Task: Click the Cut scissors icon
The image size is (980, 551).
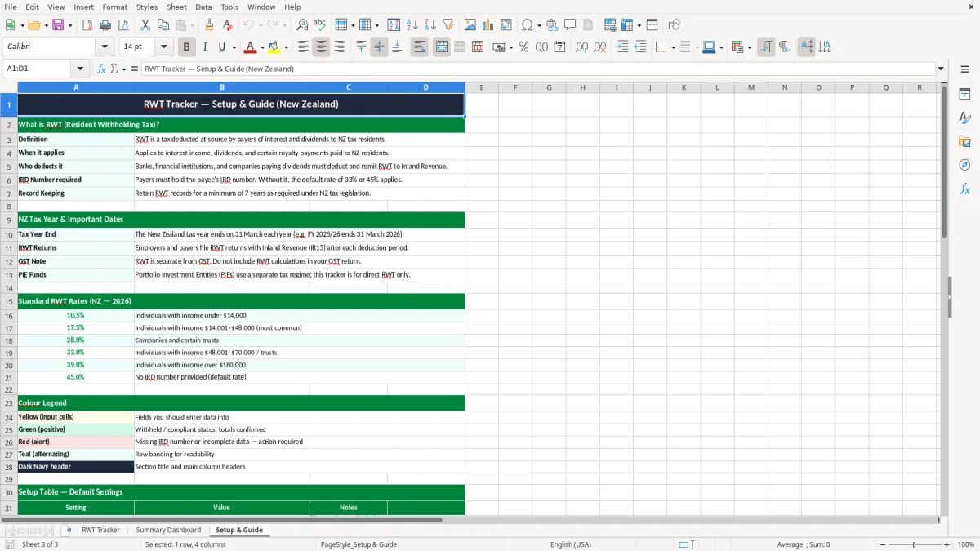Action: coord(145,25)
